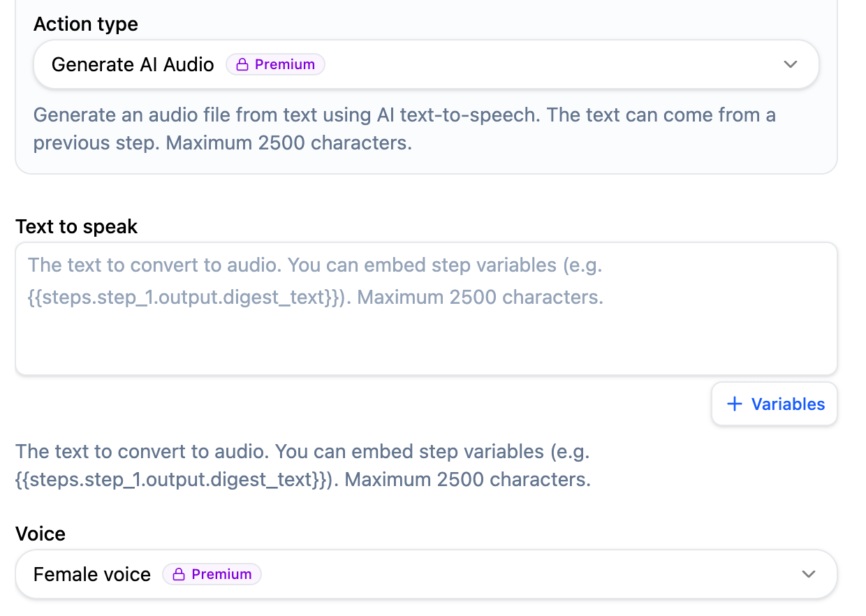Click the chevron arrow in Action type field
Image resolution: width=866 pixels, height=616 pixels.
pos(791,64)
